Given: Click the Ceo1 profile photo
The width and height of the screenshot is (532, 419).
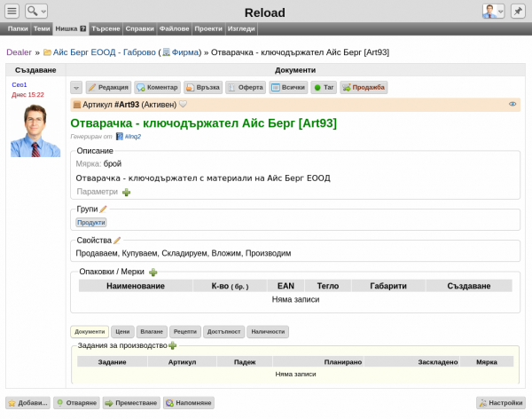Looking at the screenshot, I should point(35,130).
